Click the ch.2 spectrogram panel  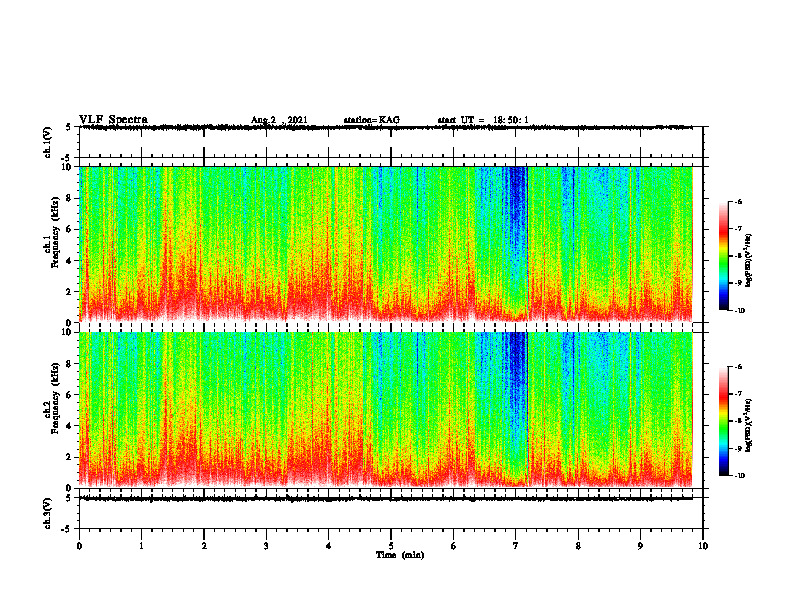pos(385,410)
